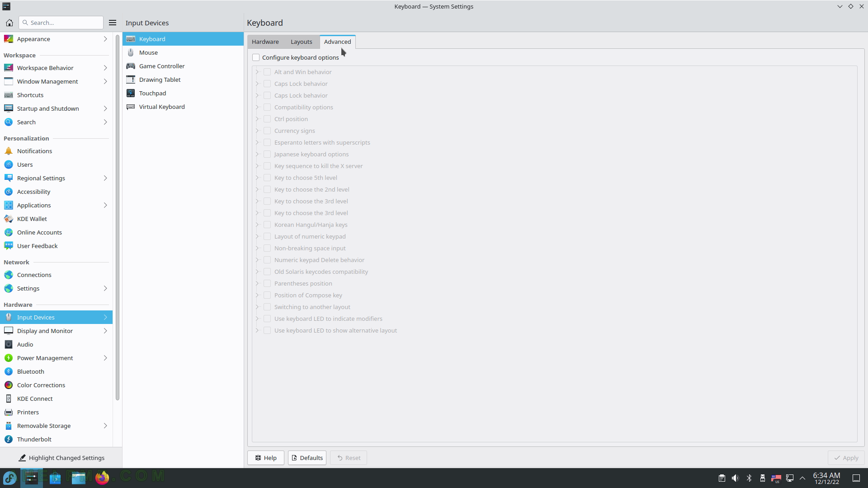Viewport: 868px width, 488px height.
Task: Check Compatibility options checkbox
Action: click(x=267, y=107)
